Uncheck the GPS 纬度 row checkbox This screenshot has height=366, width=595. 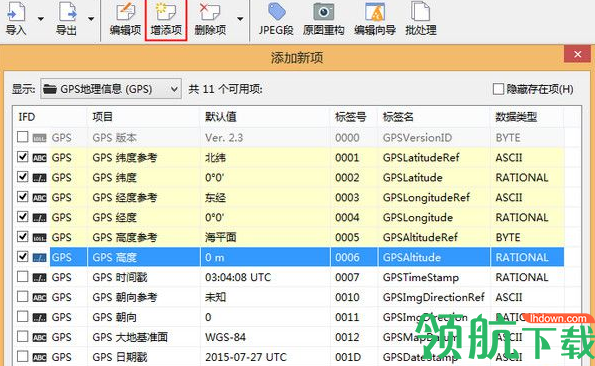pos(23,177)
